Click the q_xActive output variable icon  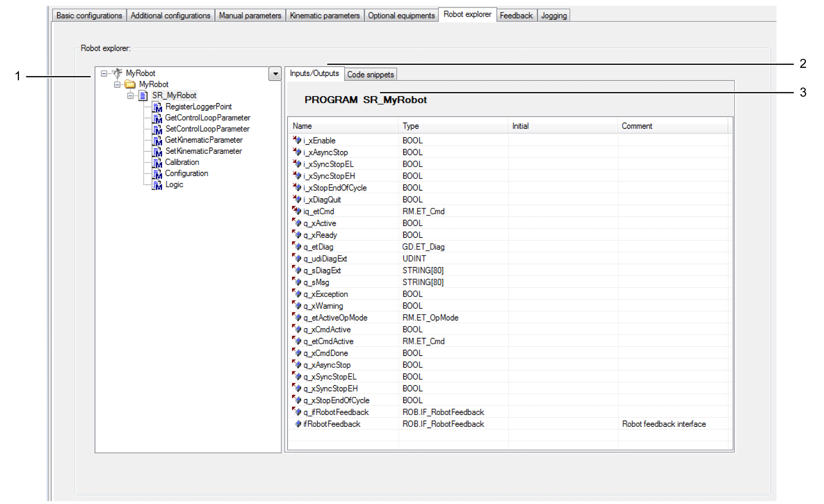(297, 223)
